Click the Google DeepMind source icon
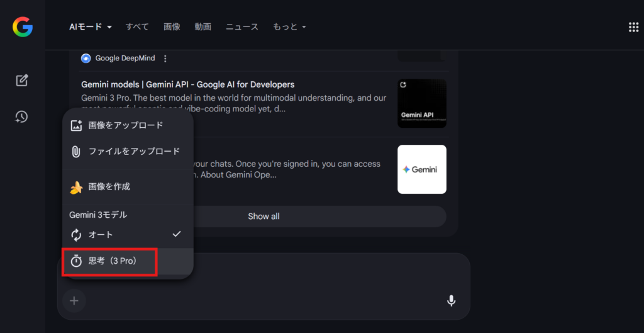 (86, 59)
